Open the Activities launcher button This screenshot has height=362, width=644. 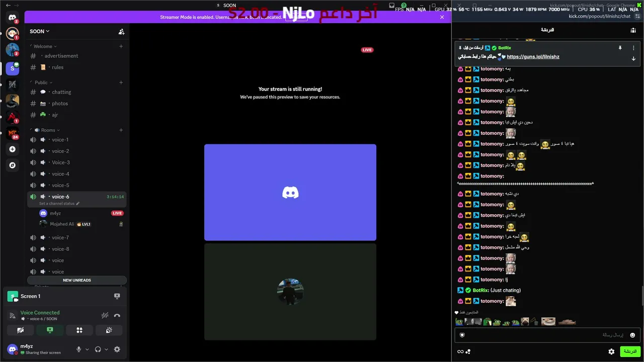[x=79, y=330]
